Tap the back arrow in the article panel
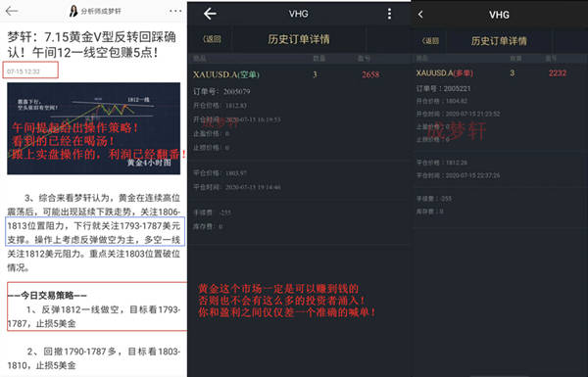588x377 pixels. click(11, 11)
